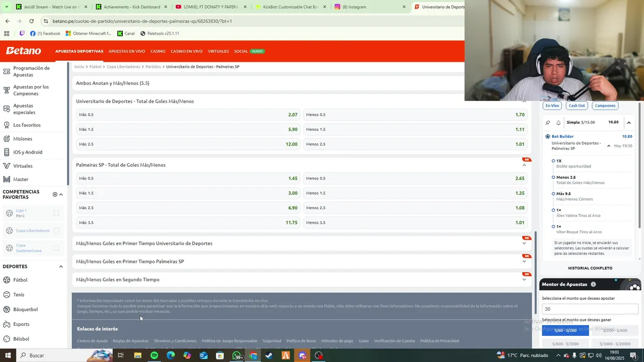Open WhatsApp from the taskbar
This screenshot has width=644, height=362.
point(236,355)
